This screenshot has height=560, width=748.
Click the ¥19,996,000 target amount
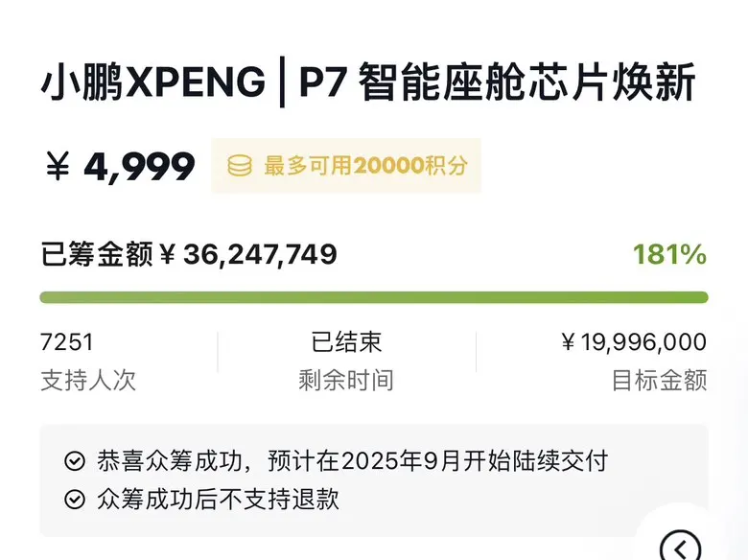(634, 342)
